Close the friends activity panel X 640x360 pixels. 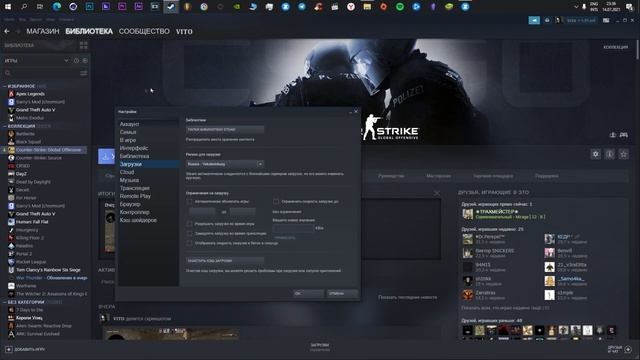(x=437, y=193)
